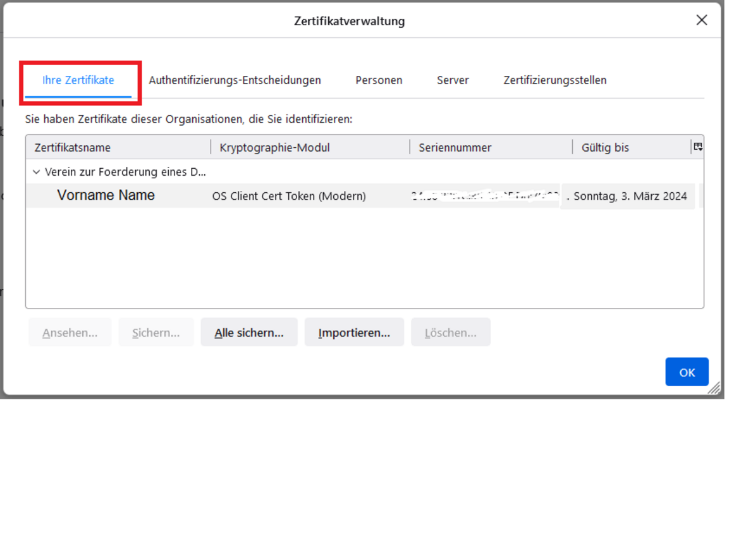This screenshot has width=746, height=560.
Task: Select the Vorname Name certificate row
Action: [106, 196]
